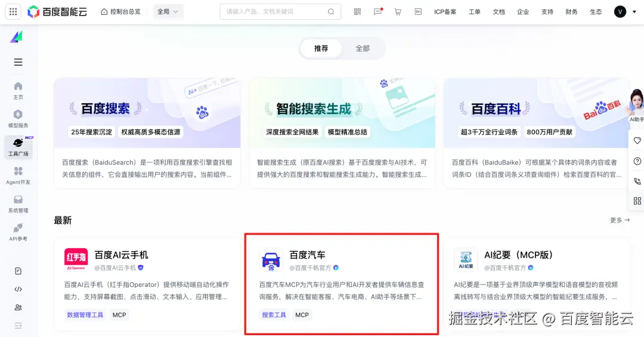Click the grid widget icon on right

click(x=637, y=201)
